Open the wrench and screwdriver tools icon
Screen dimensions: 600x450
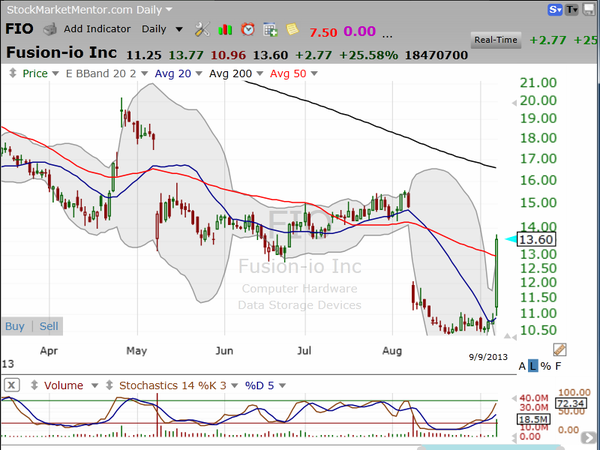[x=202, y=29]
